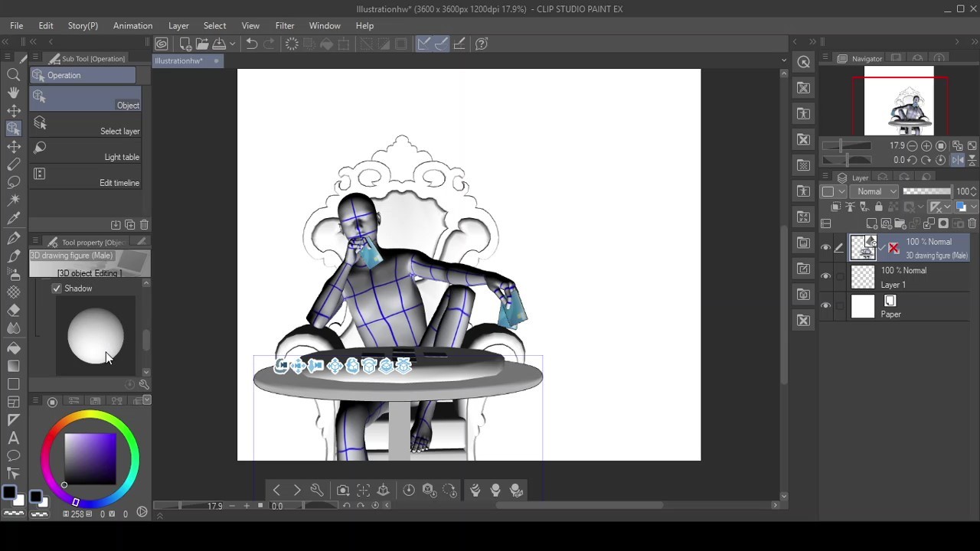The width and height of the screenshot is (980, 551).
Task: Open the Animation menu
Action: pos(132,25)
